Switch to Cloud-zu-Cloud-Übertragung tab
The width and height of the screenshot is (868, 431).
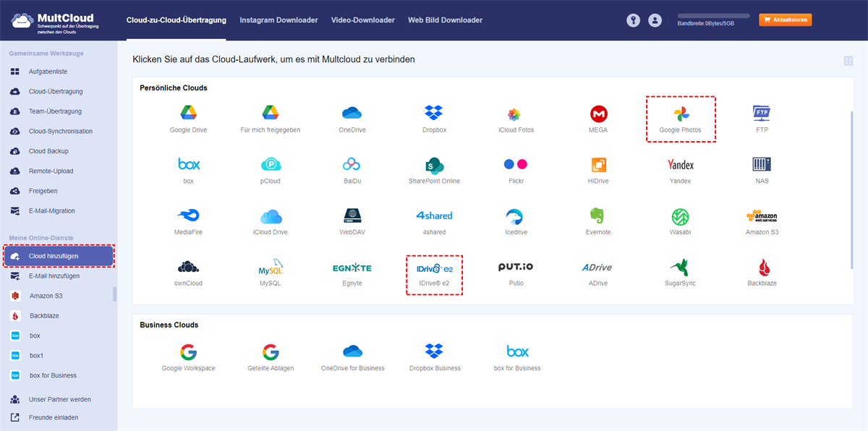click(176, 20)
